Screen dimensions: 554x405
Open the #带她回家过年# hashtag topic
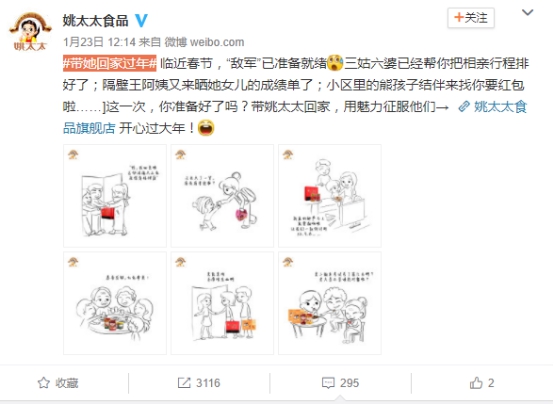click(x=110, y=64)
